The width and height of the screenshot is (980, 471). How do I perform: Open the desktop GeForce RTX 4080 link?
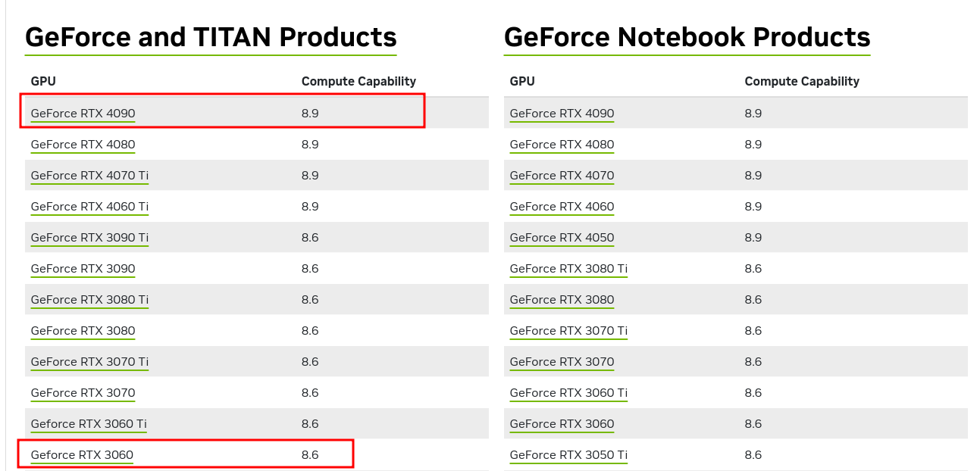click(83, 145)
